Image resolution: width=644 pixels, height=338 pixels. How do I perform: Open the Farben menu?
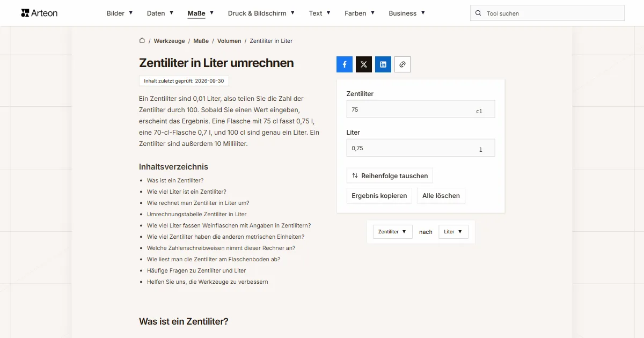pyautogui.click(x=360, y=13)
